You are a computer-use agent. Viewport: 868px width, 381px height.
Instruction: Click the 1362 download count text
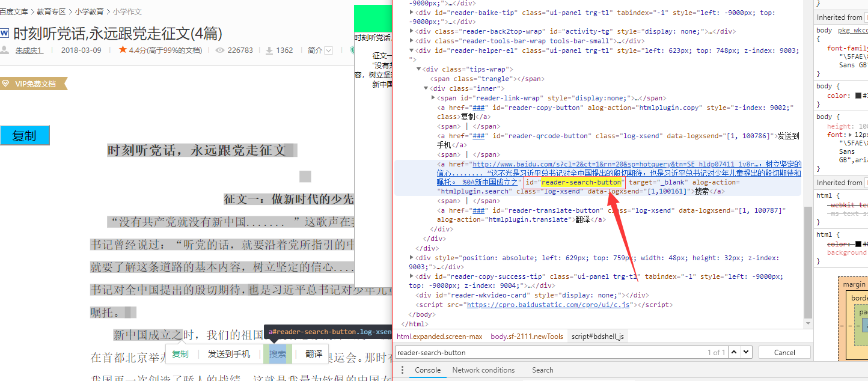click(x=285, y=50)
